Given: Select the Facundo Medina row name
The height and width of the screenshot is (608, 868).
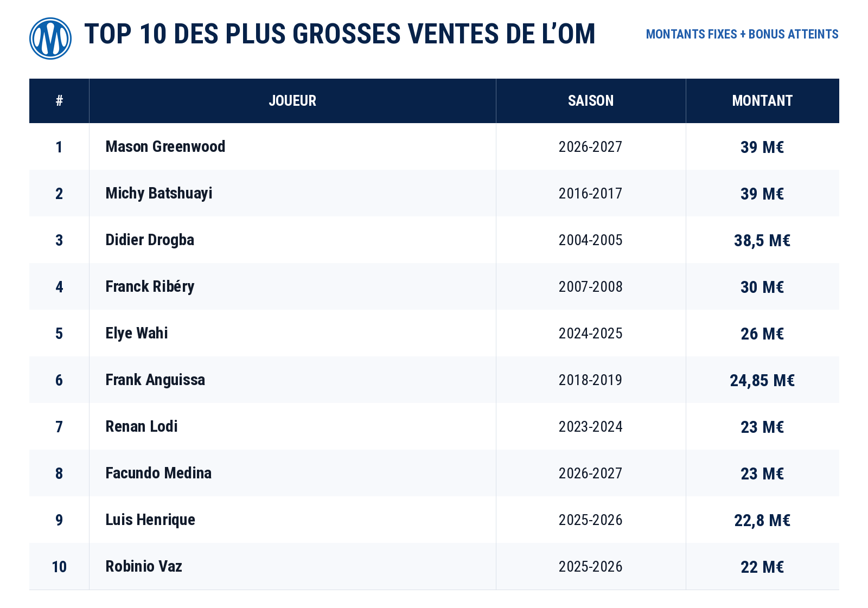Looking at the screenshot, I should coord(158,473).
